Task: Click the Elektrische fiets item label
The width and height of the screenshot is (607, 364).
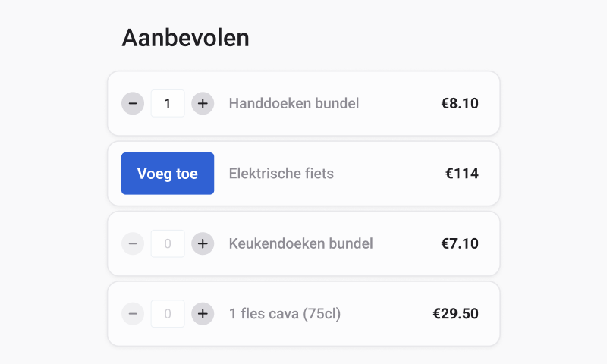Action: tap(281, 174)
